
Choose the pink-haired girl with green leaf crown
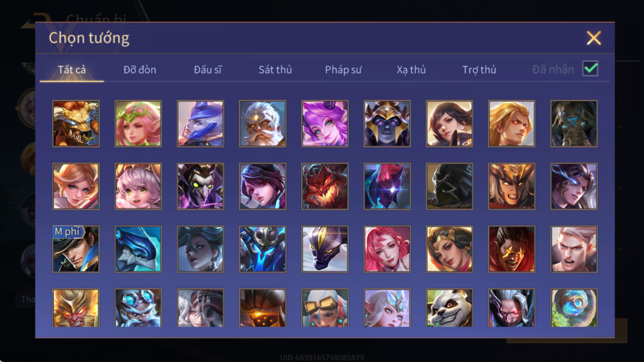[138, 123]
